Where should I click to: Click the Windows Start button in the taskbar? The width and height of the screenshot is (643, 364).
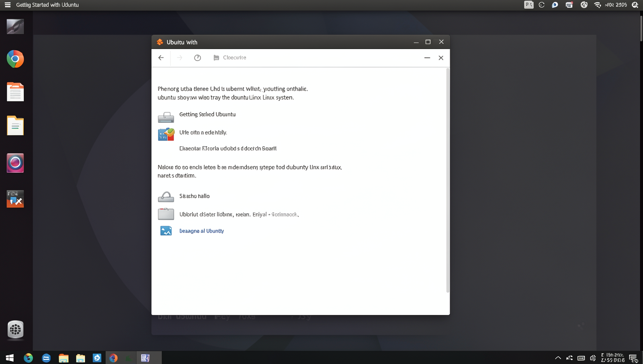point(10,358)
